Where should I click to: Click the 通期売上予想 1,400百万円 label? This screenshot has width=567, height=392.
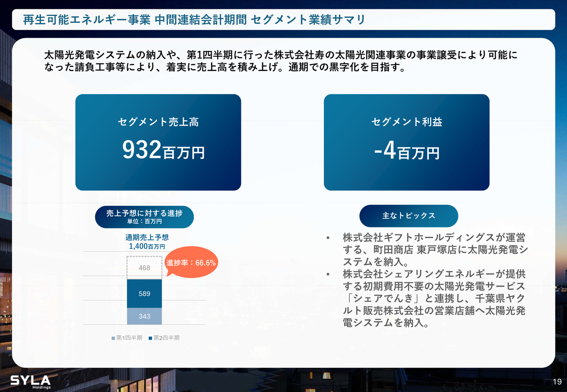point(147,242)
